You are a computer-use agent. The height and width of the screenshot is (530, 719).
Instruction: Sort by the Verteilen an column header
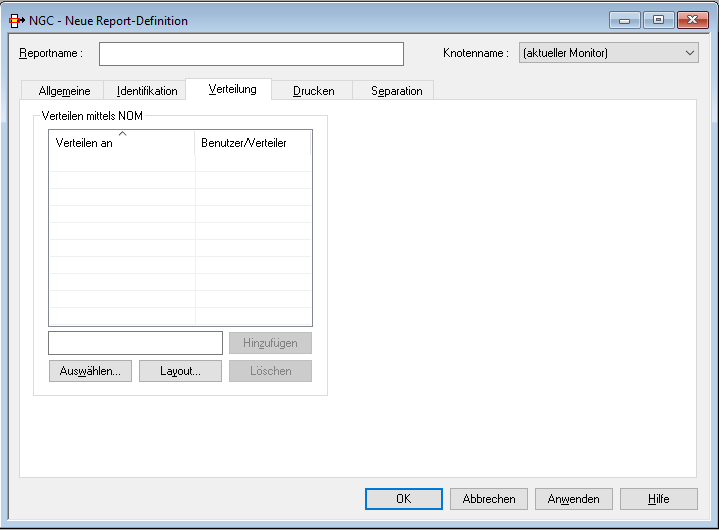coord(121,144)
